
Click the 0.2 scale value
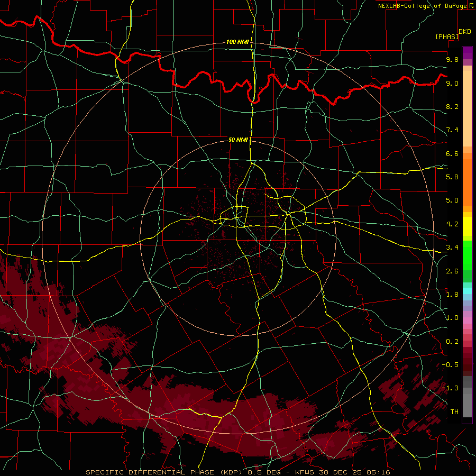tap(452, 341)
